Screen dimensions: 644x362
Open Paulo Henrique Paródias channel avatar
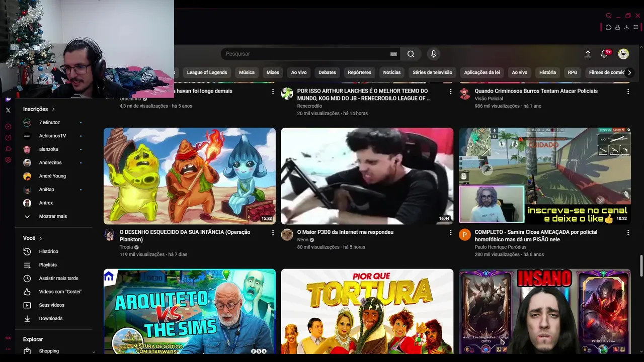[464, 235]
